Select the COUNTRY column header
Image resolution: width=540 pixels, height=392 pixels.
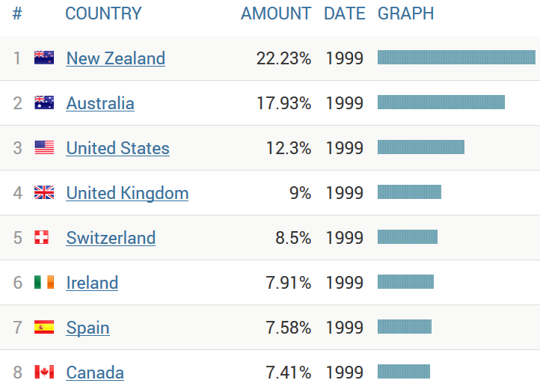[x=103, y=13]
